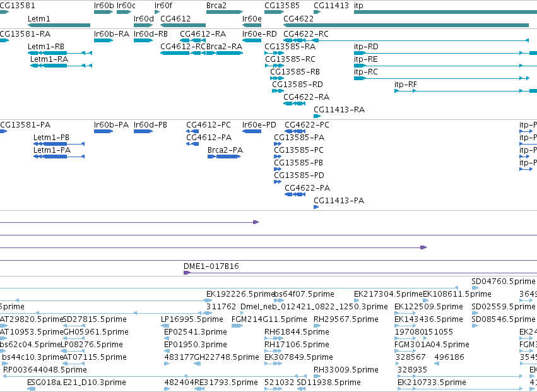537x392 pixels.
Task: Open EST LP16995.5prime
Action: (x=192, y=319)
